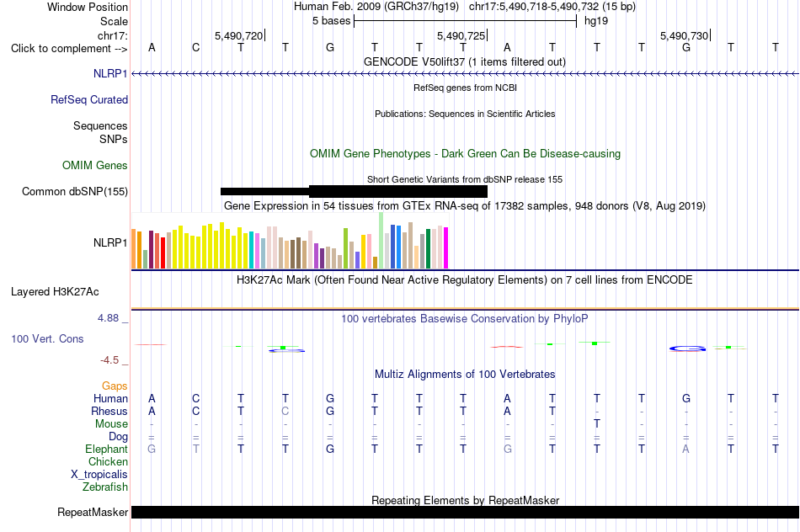Viewport: 800px width, 532px height.
Task: Click the Mouse species label
Action: point(111,424)
